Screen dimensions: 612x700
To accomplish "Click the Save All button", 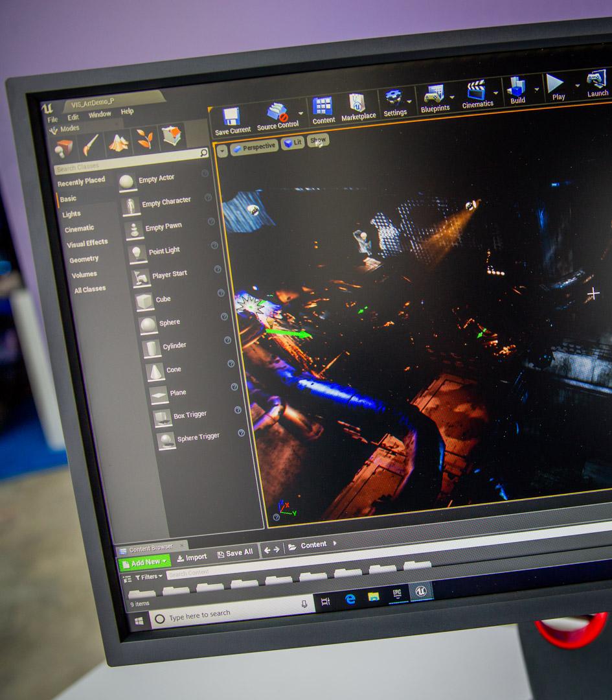I will (x=235, y=553).
